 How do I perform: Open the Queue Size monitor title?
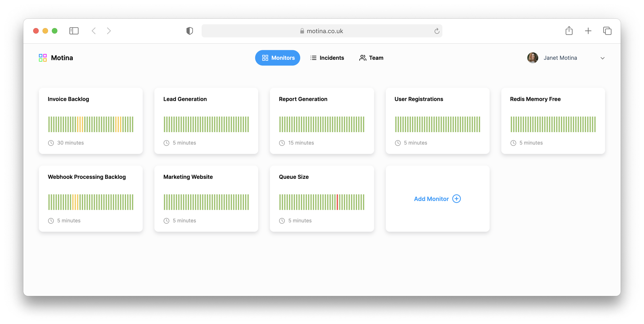[294, 177]
